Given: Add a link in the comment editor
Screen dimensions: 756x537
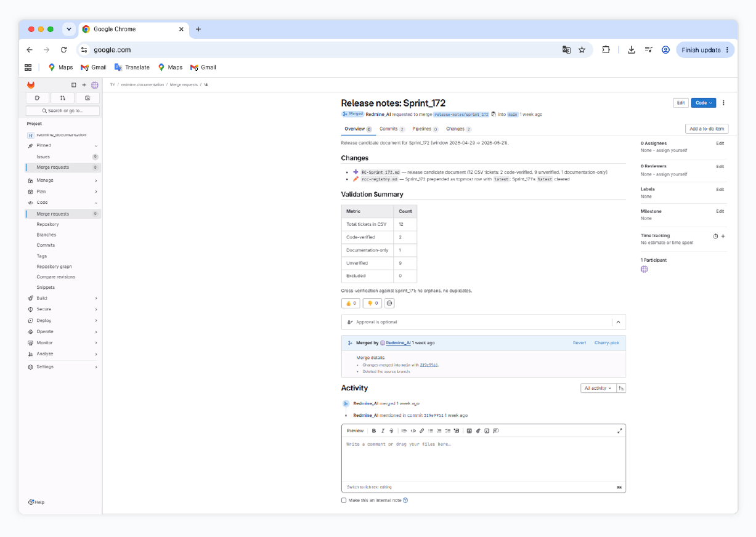Looking at the screenshot, I should [422, 431].
